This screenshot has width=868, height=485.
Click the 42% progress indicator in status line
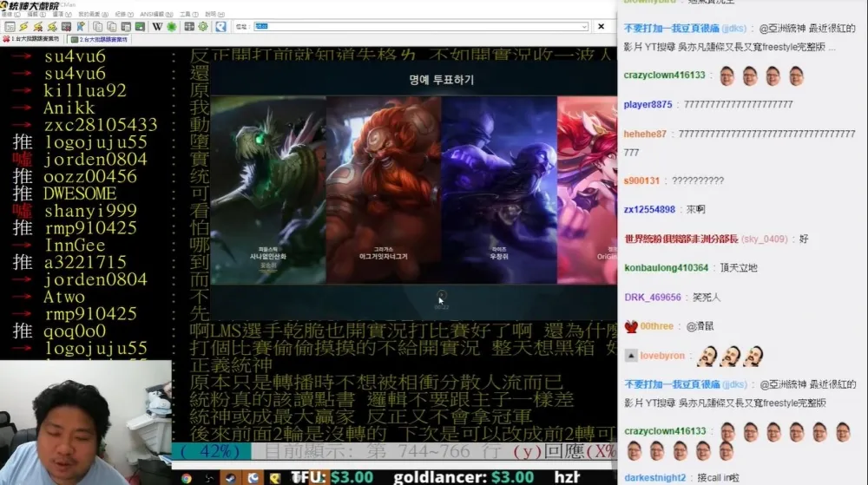[x=211, y=451]
